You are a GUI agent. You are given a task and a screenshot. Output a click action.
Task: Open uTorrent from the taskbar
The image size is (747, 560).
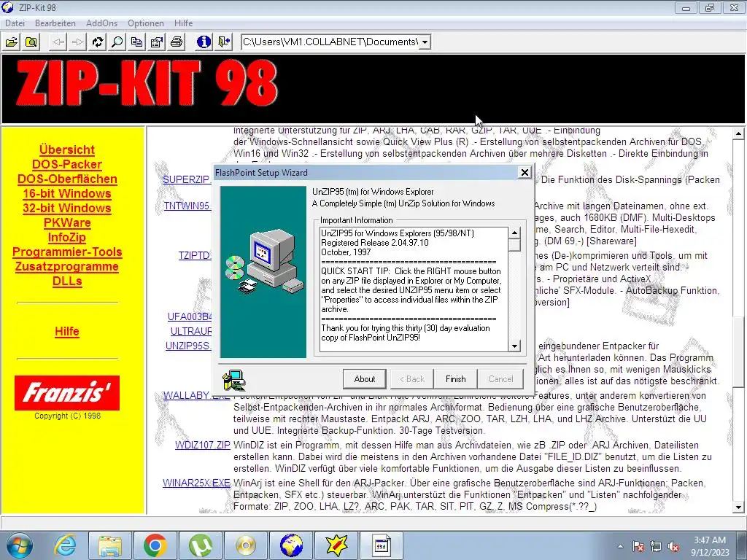click(200, 545)
